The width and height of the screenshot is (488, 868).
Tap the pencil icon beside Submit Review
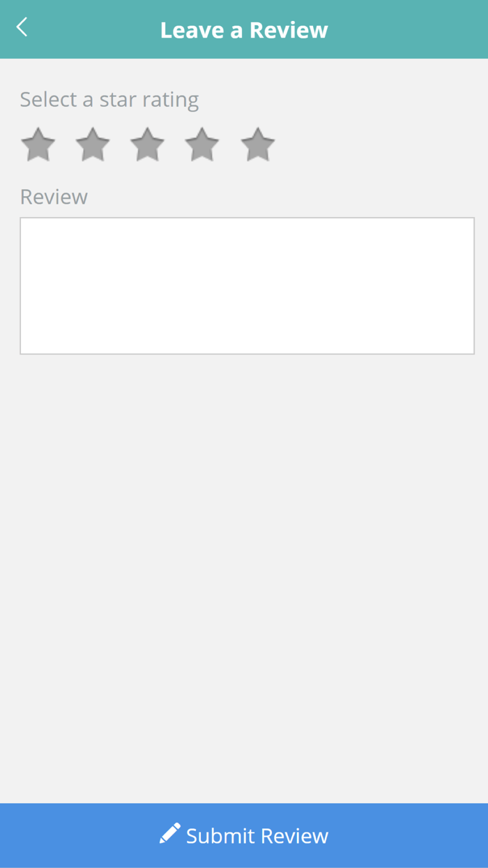[x=169, y=833]
